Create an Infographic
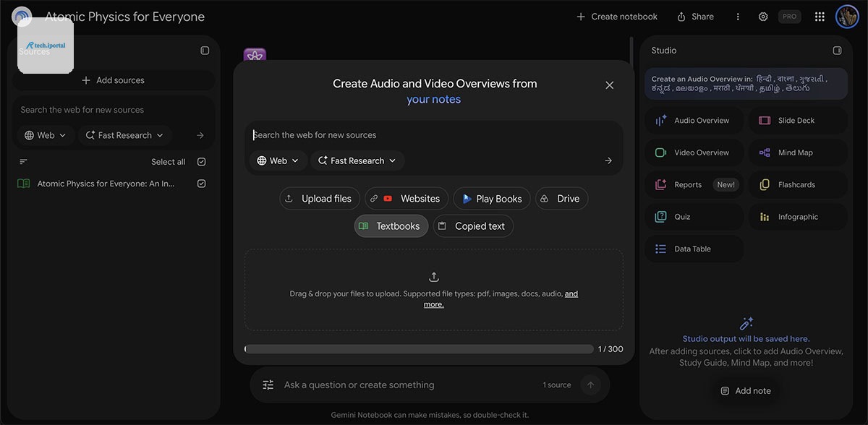868x425 pixels. tap(798, 217)
